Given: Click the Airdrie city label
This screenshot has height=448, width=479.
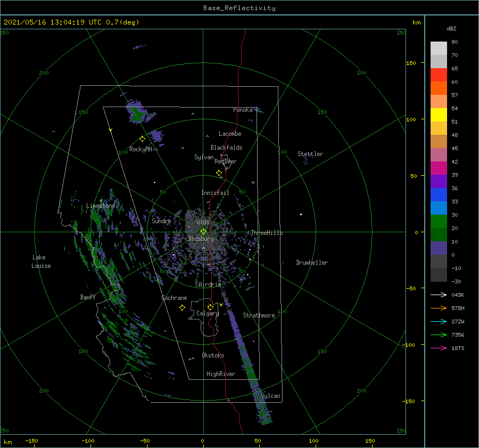Looking at the screenshot, I should click(x=210, y=284).
